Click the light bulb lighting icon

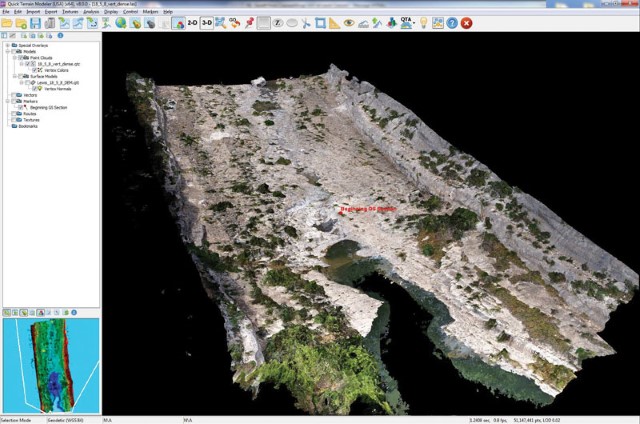pos(423,22)
